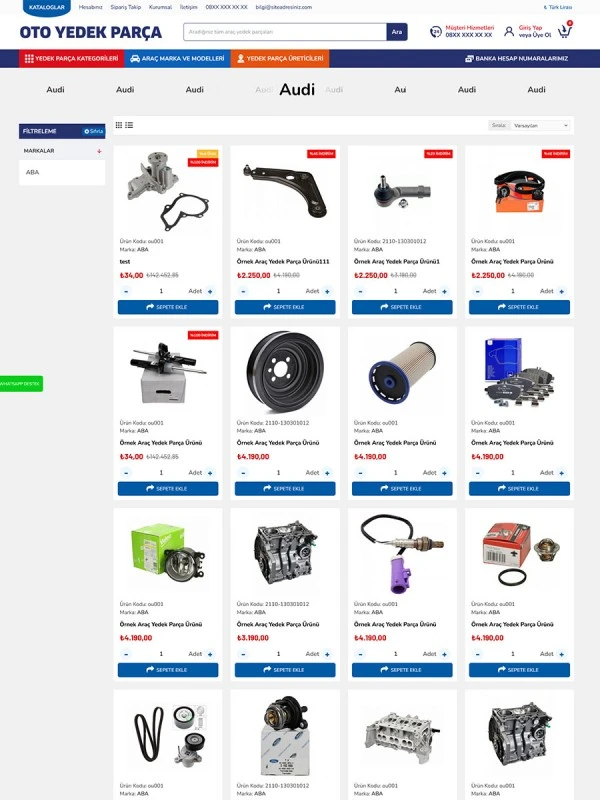The height and width of the screenshot is (800, 600).
Task: Open YEDEK PARÇA KATEGORİLERİ menu
Action: click(x=71, y=58)
